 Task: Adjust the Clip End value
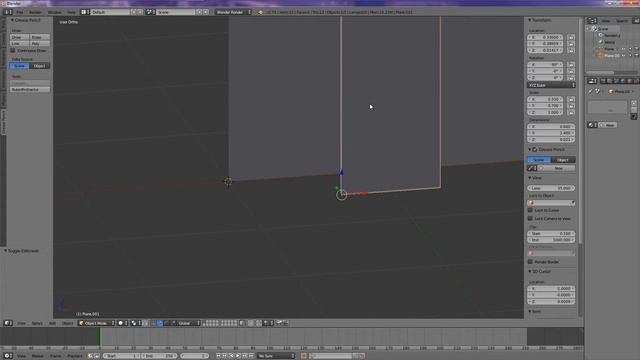coord(551,240)
